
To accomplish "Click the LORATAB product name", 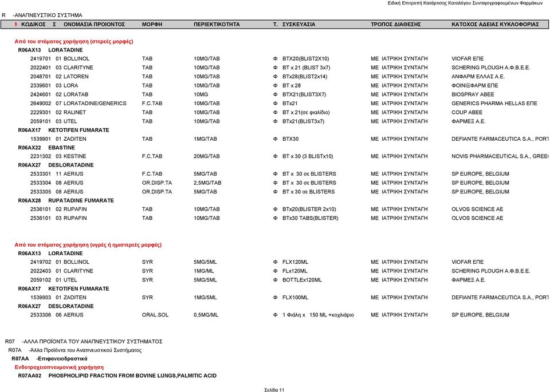I will pos(76,94).
